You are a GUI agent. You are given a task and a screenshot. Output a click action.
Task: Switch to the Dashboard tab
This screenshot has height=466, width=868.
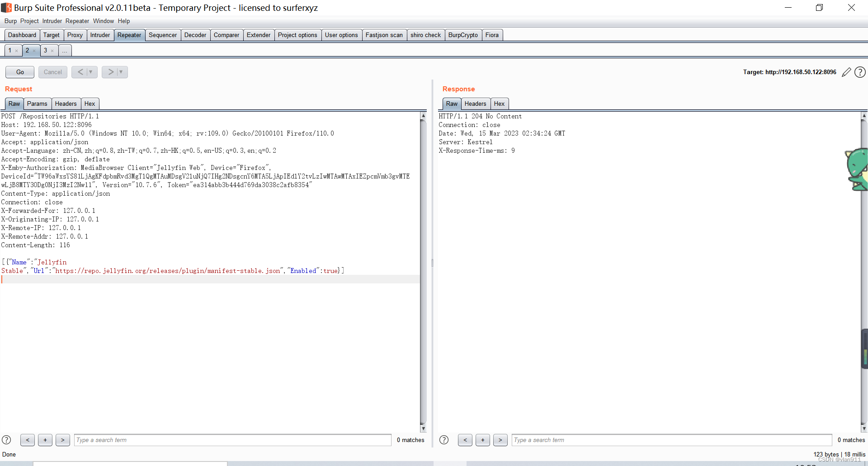pos(22,35)
